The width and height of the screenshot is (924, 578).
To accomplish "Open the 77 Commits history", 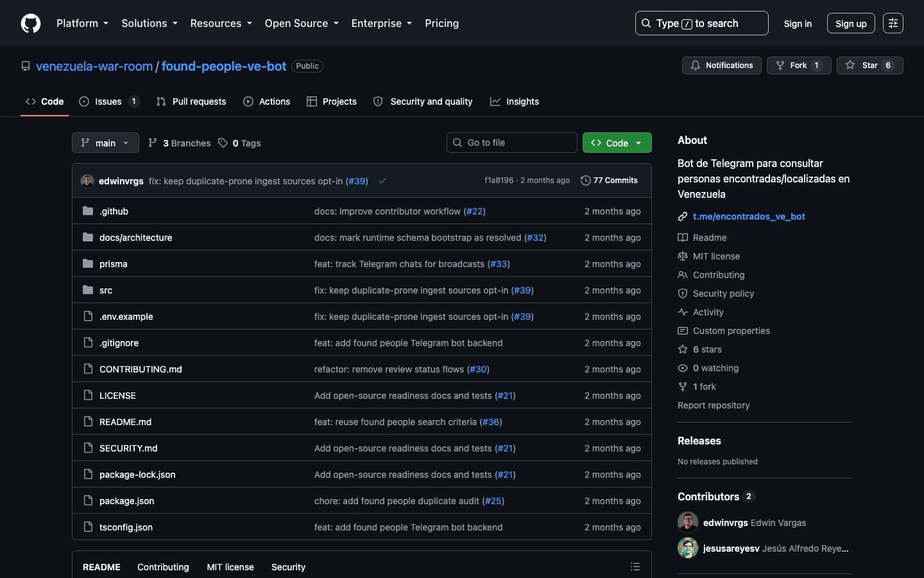I will 609,180.
